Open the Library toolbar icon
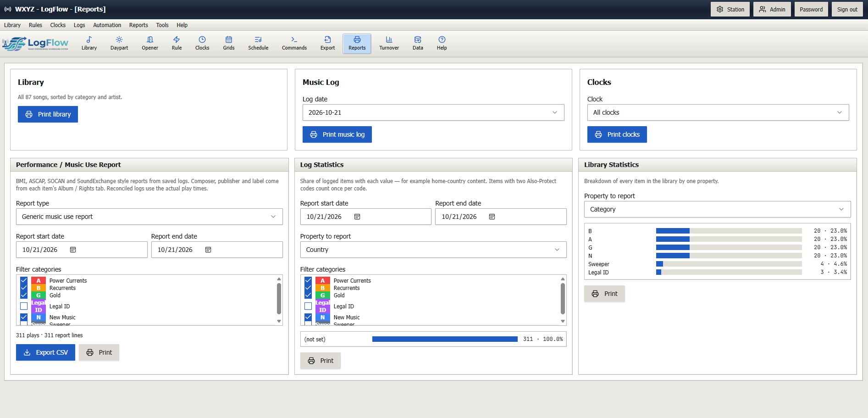This screenshot has height=418, width=868. point(89,44)
